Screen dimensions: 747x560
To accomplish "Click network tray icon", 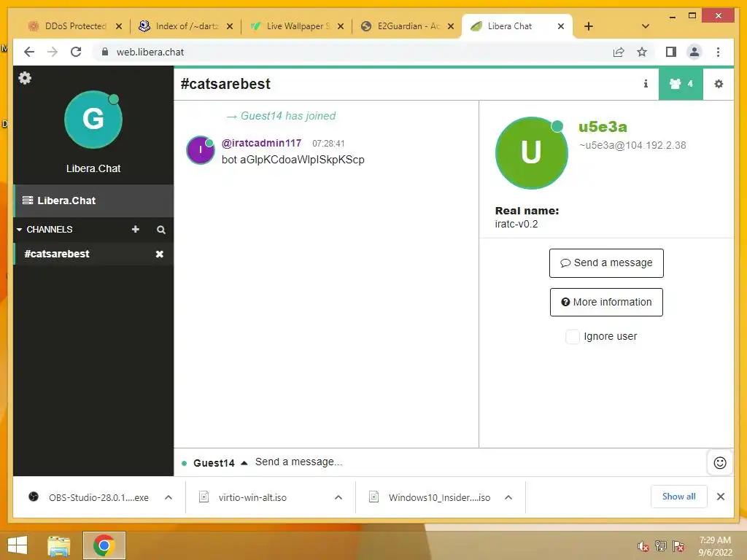I will 661,546.
